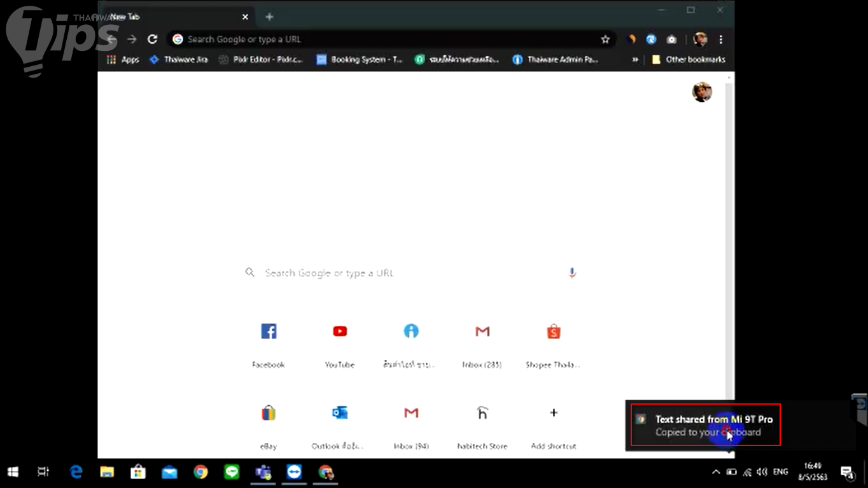Open a new tab with the plus button
Image resolution: width=868 pixels, height=488 pixels.
[269, 17]
